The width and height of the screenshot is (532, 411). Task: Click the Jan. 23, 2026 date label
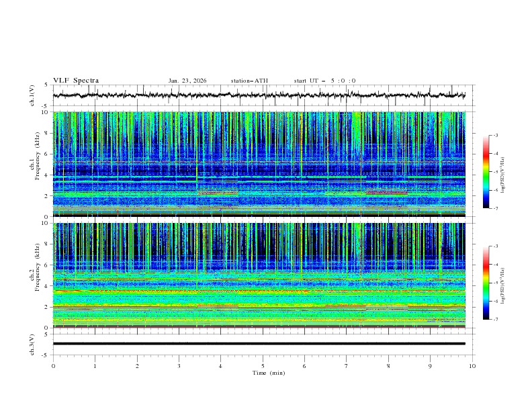pyautogui.click(x=187, y=81)
